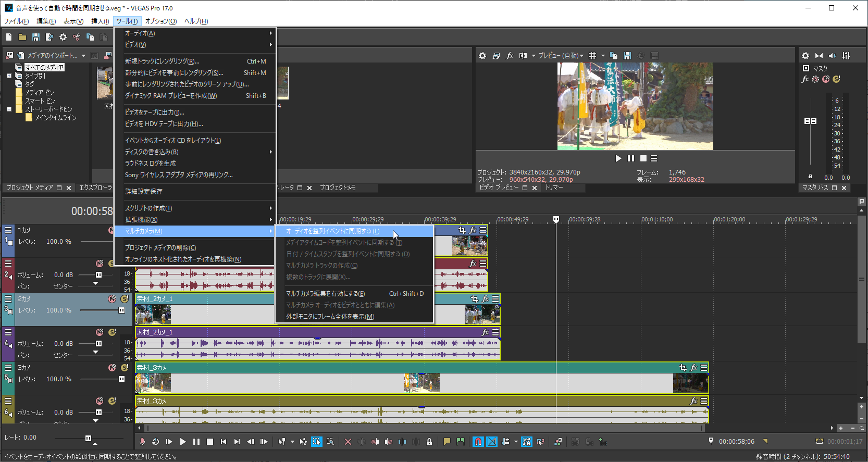Expand the Video submenu entry
868x462 pixels.
coord(195,45)
